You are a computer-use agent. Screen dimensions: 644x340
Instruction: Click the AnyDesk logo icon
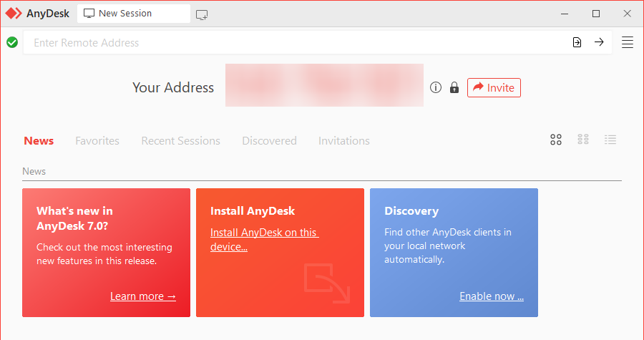click(x=14, y=13)
